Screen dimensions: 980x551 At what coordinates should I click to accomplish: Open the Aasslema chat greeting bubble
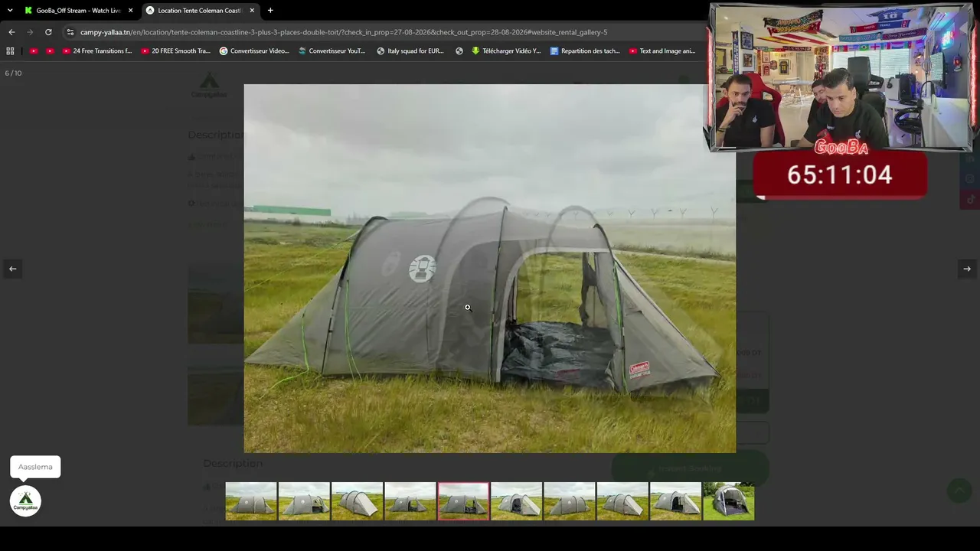35,467
